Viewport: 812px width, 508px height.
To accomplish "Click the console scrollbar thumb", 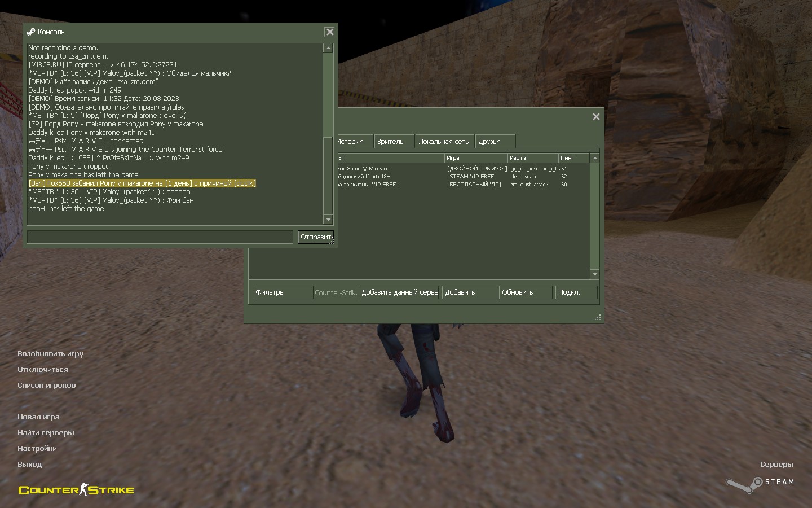I will click(328, 176).
